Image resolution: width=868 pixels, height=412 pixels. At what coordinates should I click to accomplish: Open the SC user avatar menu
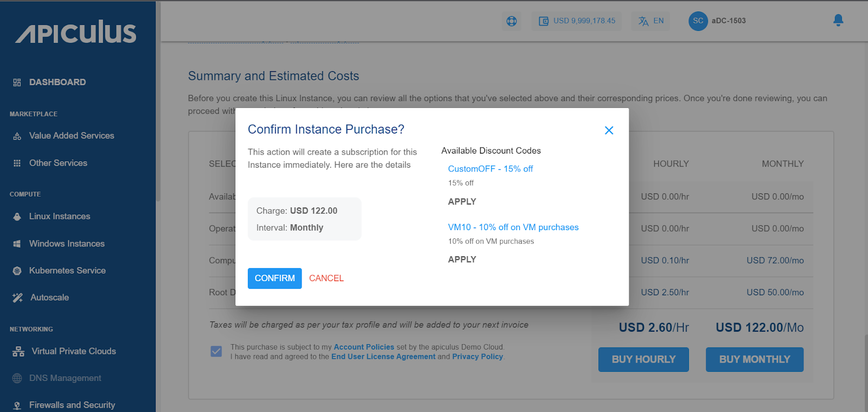698,21
